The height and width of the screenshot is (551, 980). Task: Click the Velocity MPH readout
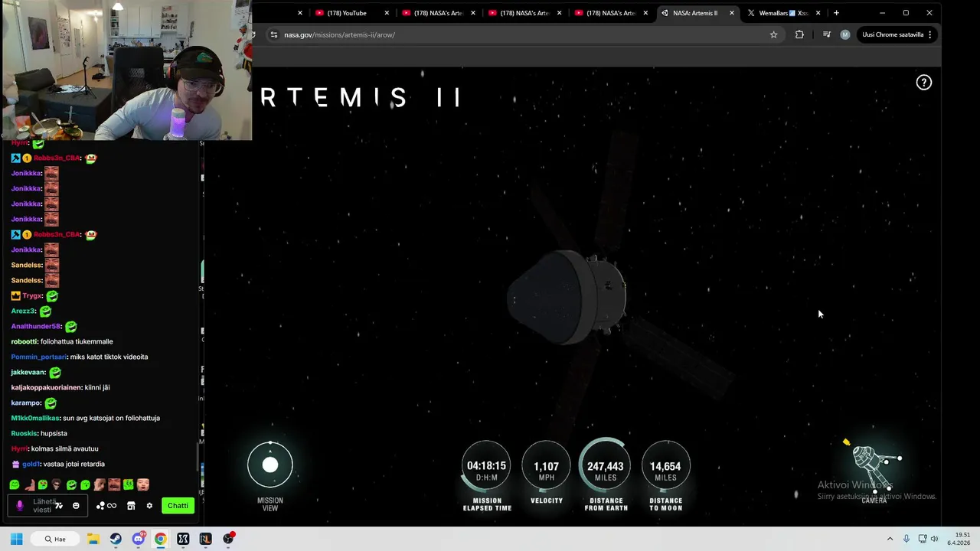pos(547,466)
